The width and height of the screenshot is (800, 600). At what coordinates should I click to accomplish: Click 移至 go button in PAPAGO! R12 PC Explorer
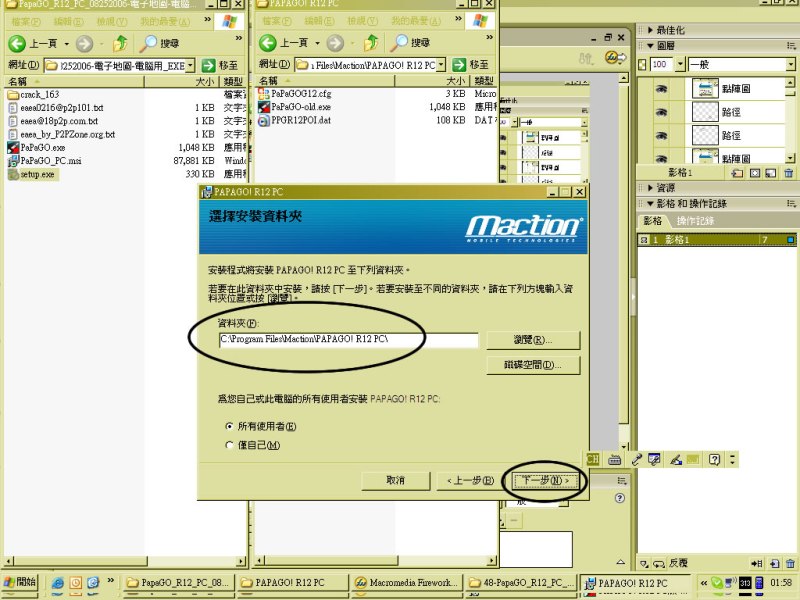[x=471, y=65]
